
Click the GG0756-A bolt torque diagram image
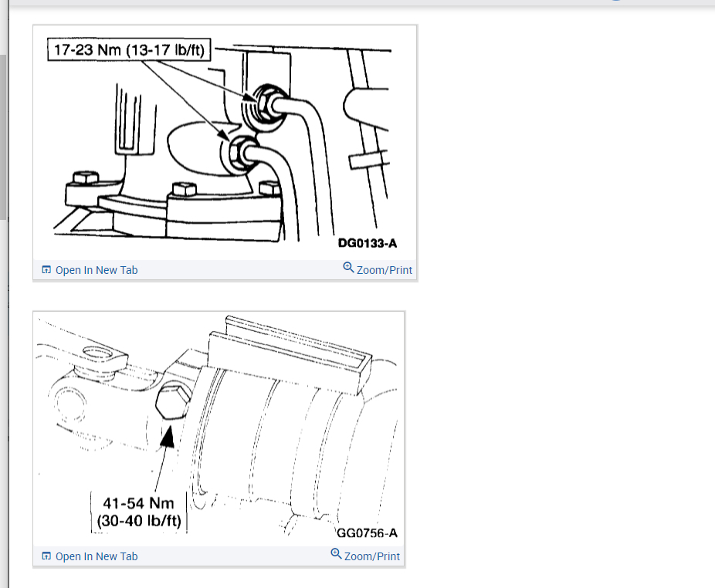(219, 429)
